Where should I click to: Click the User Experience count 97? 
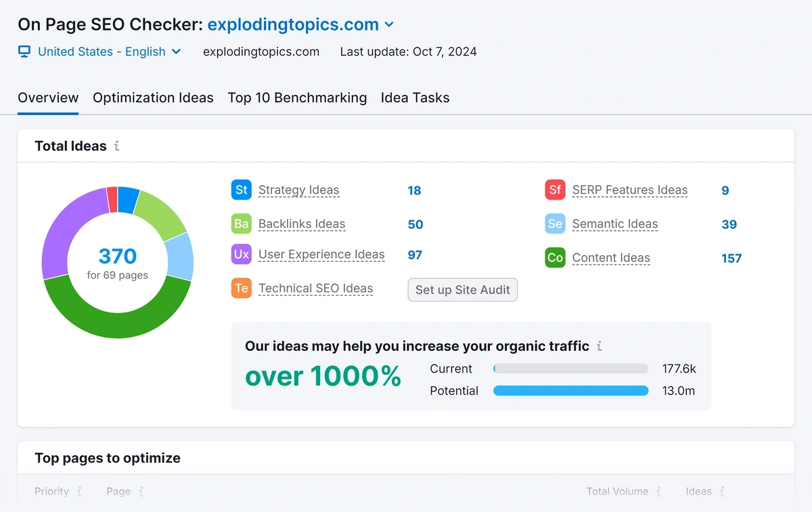pyautogui.click(x=415, y=255)
